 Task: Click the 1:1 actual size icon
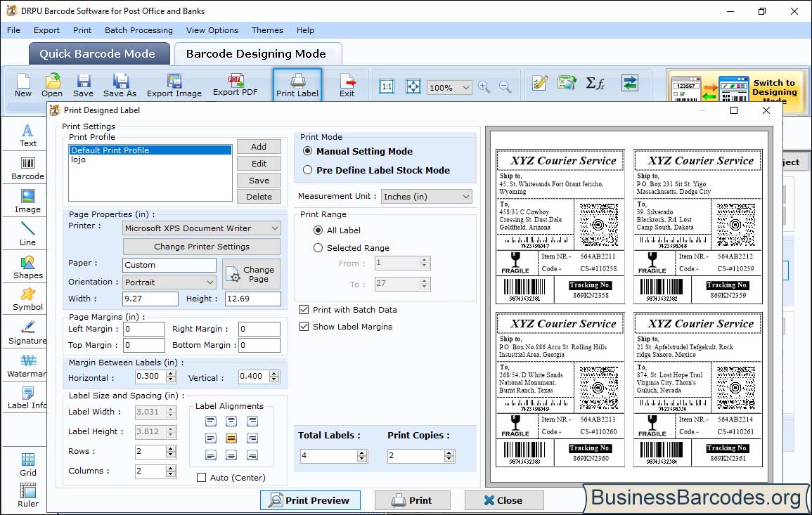click(x=387, y=86)
